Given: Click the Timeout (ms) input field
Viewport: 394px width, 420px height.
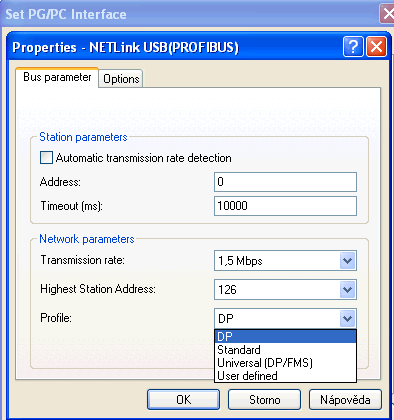Looking at the screenshot, I should pyautogui.click(x=285, y=206).
